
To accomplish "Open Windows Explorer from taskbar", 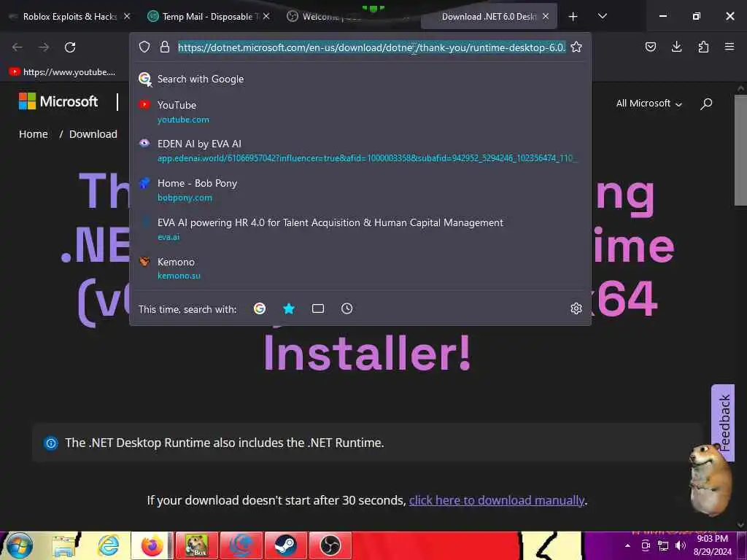I will point(64,545).
